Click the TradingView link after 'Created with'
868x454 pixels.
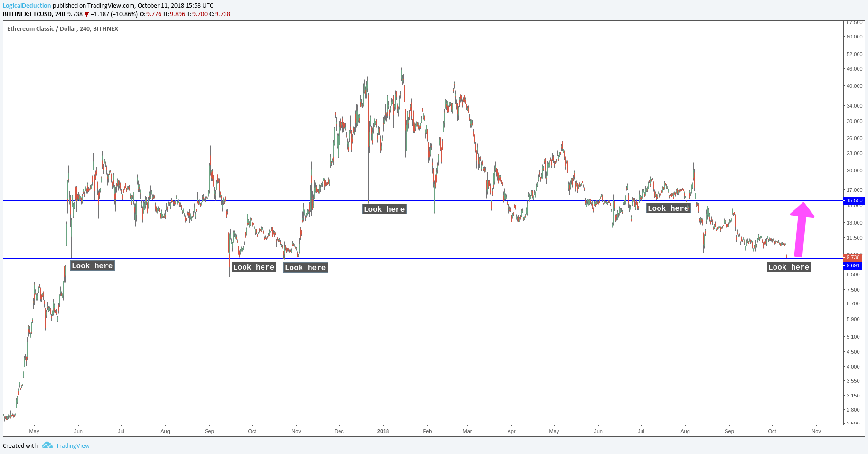73,445
